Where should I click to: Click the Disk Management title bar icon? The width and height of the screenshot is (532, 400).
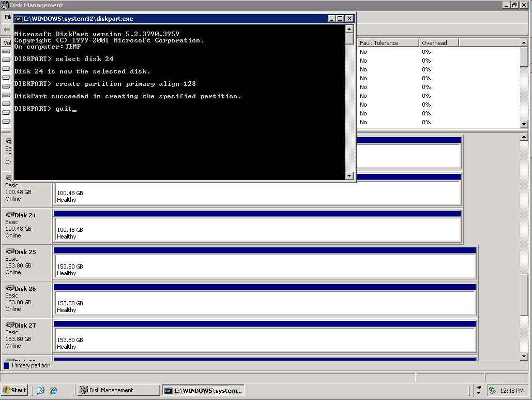point(5,5)
